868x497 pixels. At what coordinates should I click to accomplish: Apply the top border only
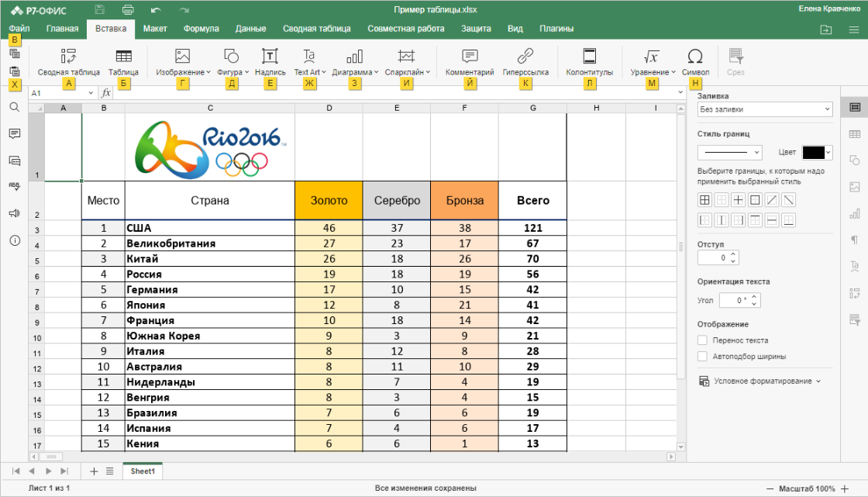click(x=755, y=220)
